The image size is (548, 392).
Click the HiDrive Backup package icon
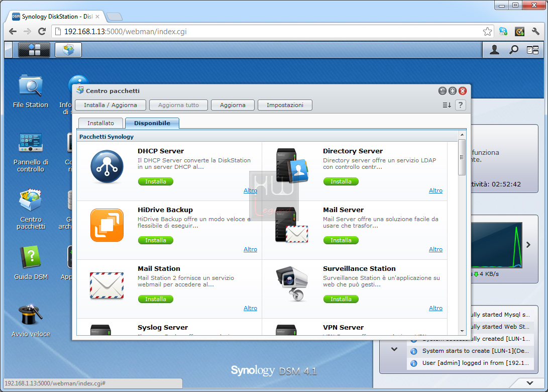[x=107, y=225]
